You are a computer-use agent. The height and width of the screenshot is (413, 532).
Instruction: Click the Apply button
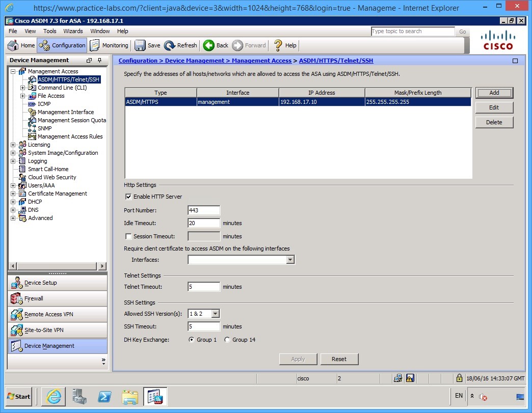click(x=298, y=359)
